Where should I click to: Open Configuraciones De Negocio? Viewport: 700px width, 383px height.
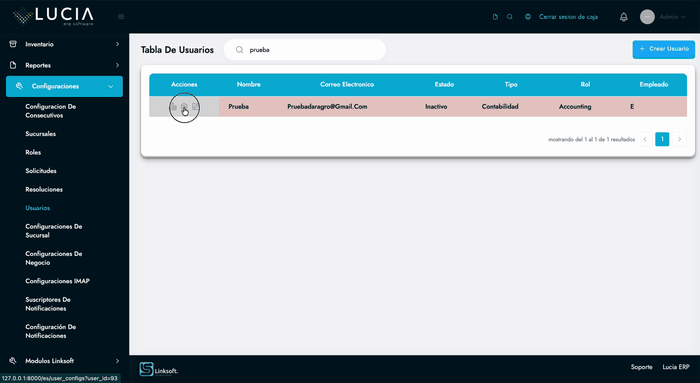[54, 258]
